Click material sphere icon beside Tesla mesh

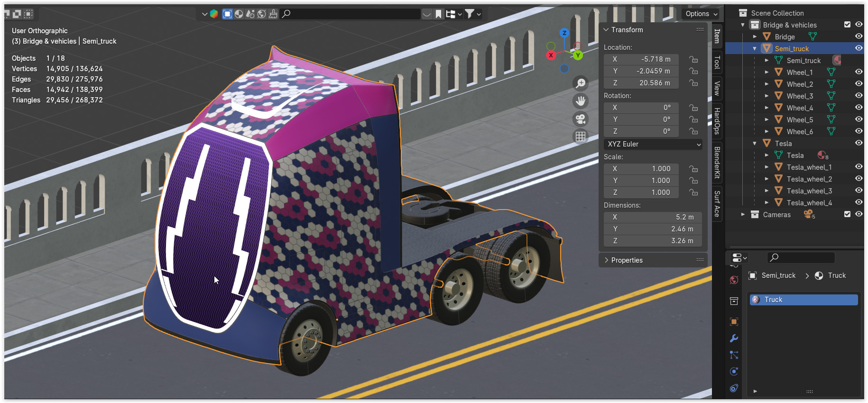point(822,155)
